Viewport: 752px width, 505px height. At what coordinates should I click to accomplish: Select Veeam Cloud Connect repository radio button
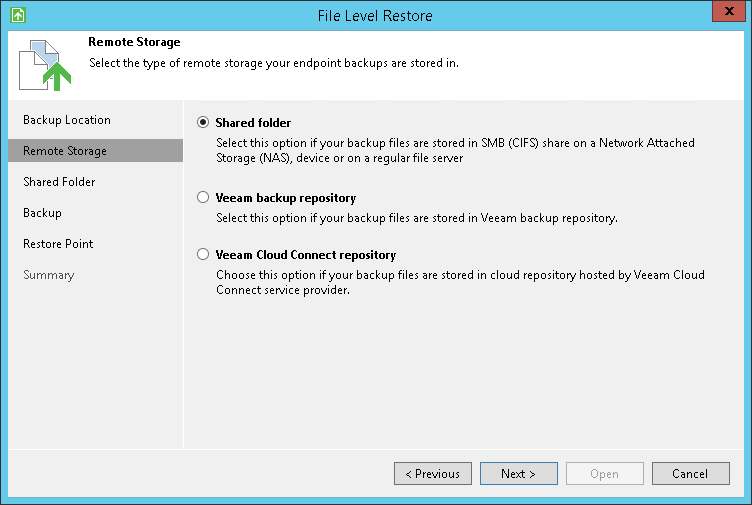(x=203, y=255)
